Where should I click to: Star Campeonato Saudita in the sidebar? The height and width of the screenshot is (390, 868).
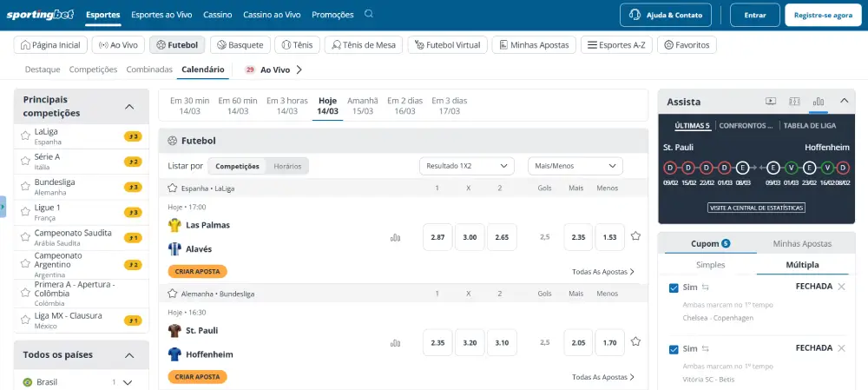(x=25, y=237)
